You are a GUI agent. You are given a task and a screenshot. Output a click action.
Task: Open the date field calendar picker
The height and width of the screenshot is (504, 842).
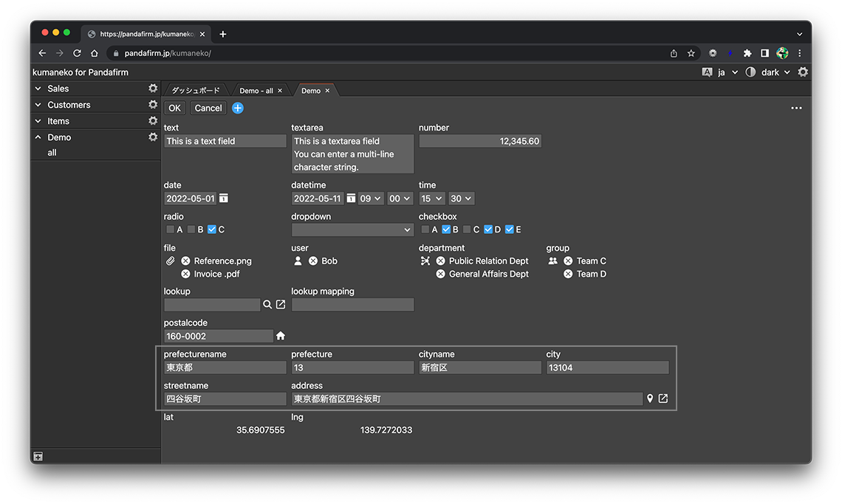tap(224, 199)
